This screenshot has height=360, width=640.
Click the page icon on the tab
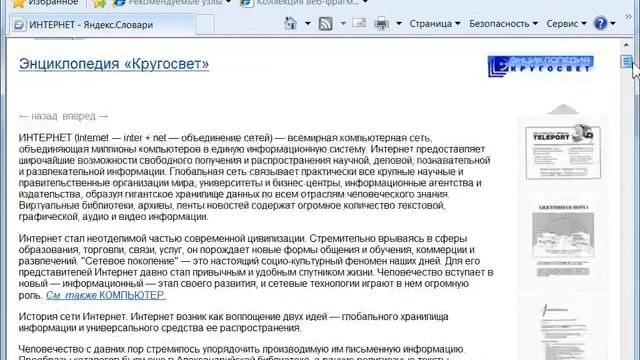tap(18, 25)
